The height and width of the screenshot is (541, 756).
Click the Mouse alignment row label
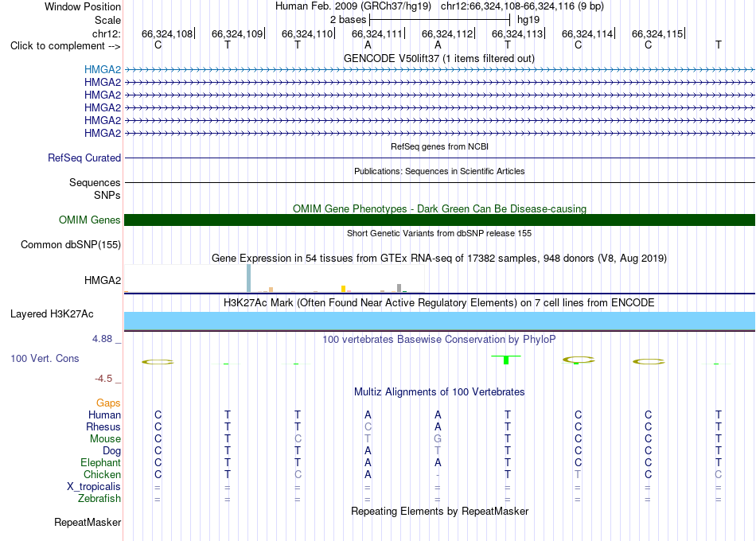point(105,439)
